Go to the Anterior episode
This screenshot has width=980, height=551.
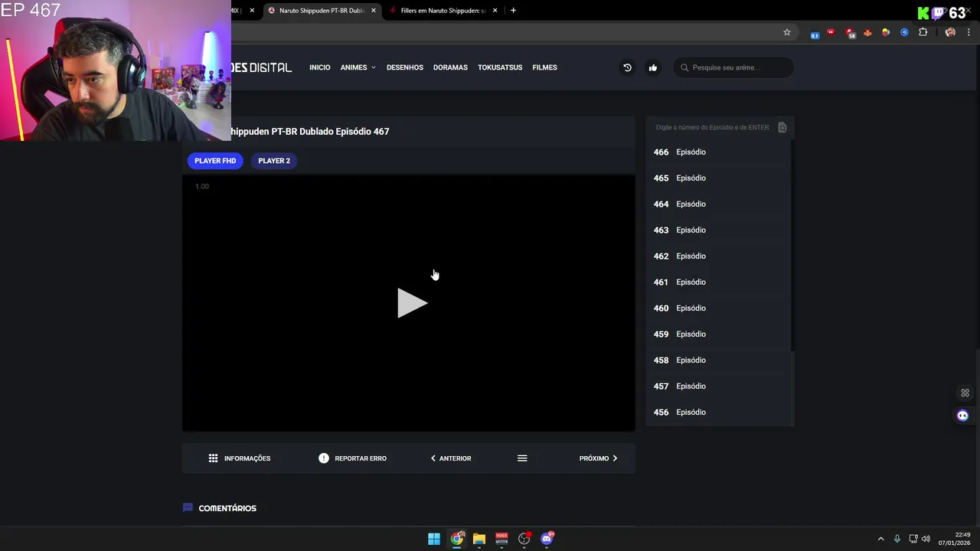[x=451, y=458]
